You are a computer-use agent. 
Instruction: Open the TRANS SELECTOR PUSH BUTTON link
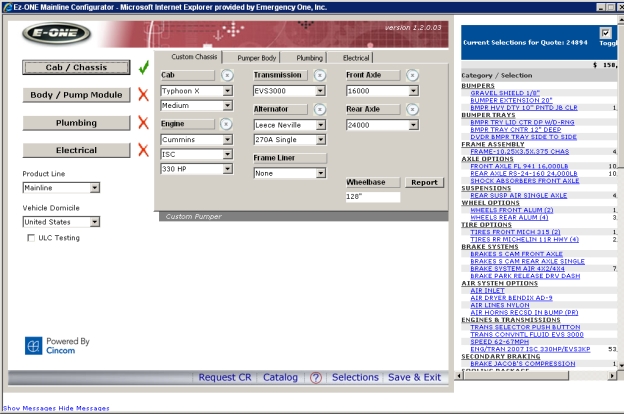(x=525, y=327)
